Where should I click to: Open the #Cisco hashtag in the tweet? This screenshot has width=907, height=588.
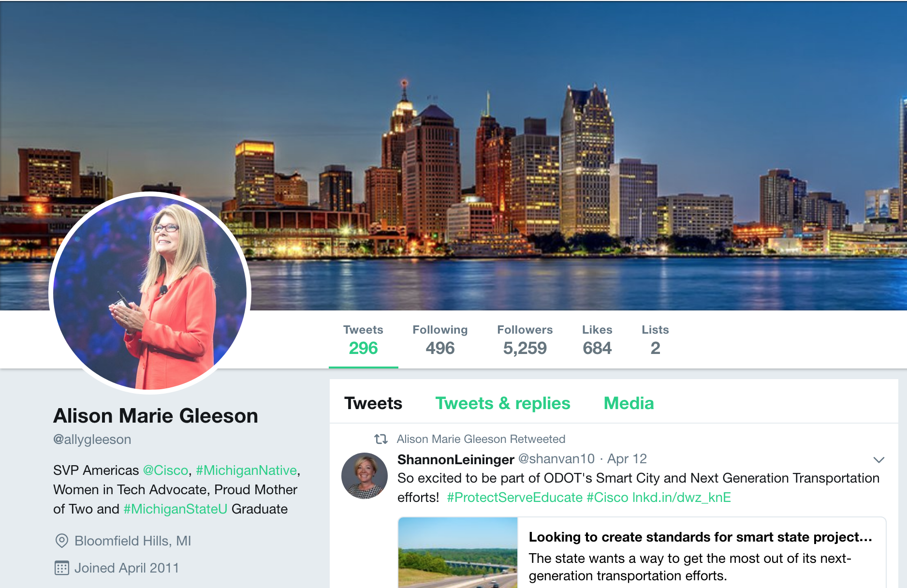tap(607, 497)
